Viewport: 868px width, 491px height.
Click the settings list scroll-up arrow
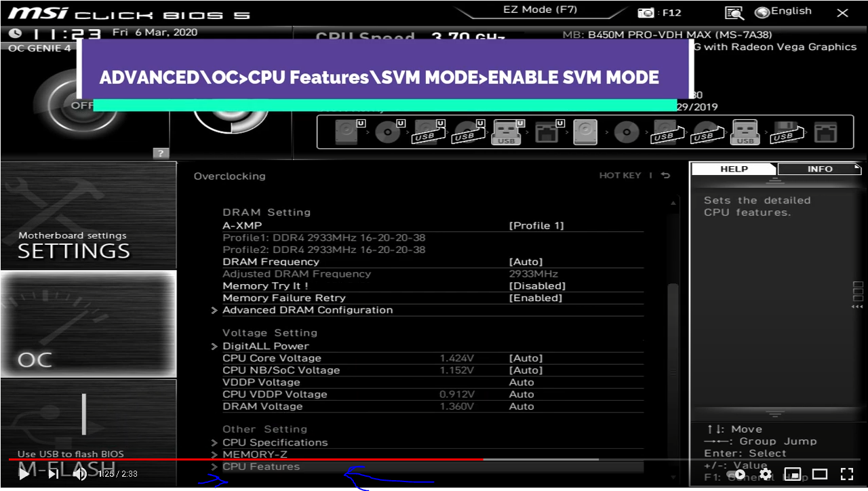point(673,203)
